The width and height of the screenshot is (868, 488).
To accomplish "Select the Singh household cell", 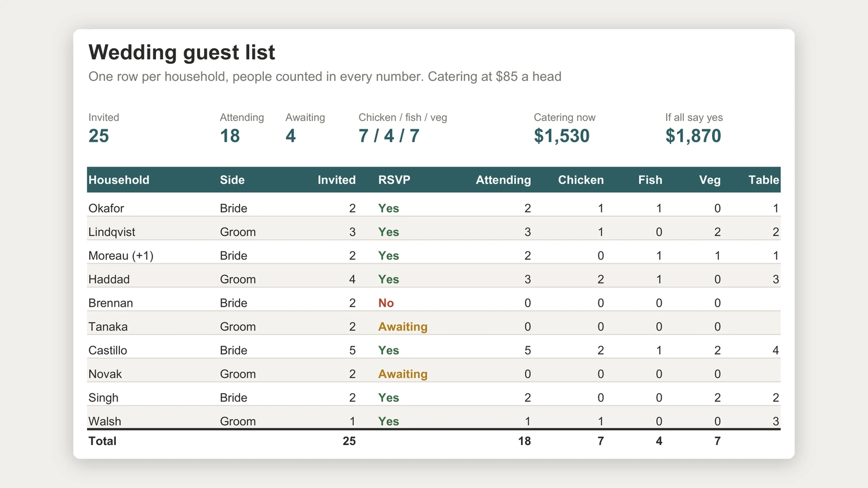I will tap(103, 398).
